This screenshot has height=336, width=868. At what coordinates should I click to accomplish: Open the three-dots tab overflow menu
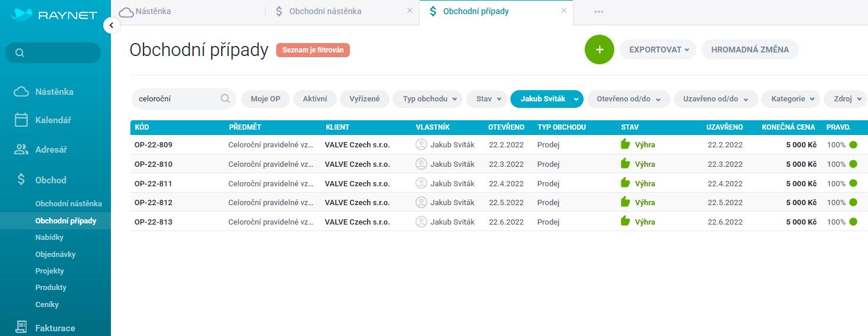point(599,11)
